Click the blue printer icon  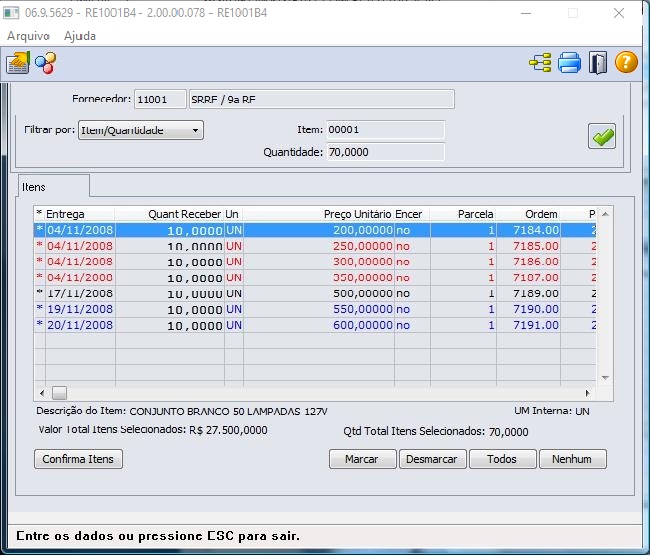click(569, 63)
